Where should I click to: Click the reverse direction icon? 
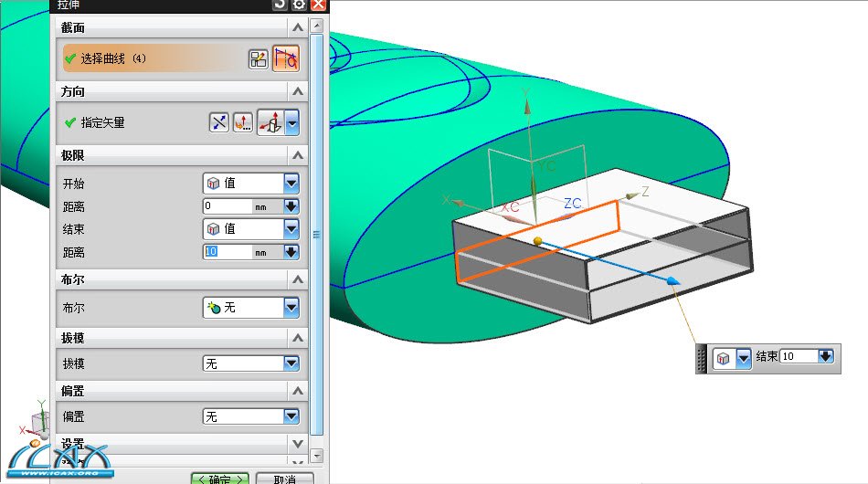[x=218, y=121]
